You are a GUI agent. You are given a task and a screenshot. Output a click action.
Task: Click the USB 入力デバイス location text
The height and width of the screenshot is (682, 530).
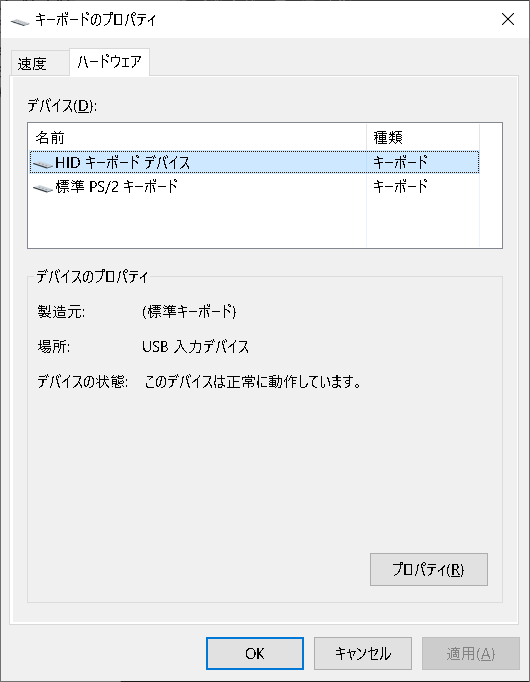point(196,347)
